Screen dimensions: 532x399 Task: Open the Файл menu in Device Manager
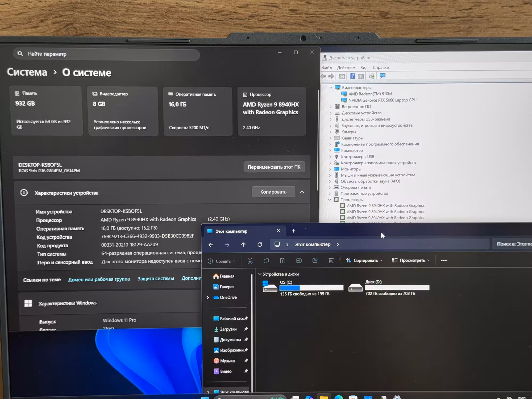(327, 68)
